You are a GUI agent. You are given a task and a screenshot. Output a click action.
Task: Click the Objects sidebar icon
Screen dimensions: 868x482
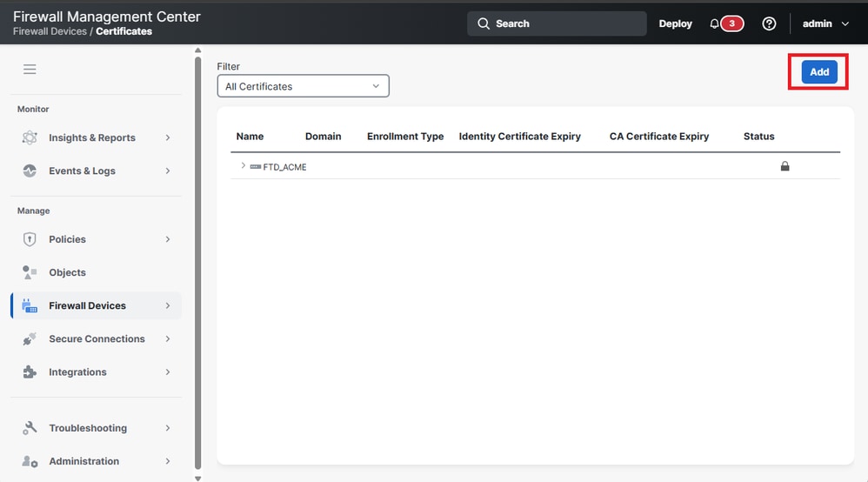[30, 272]
